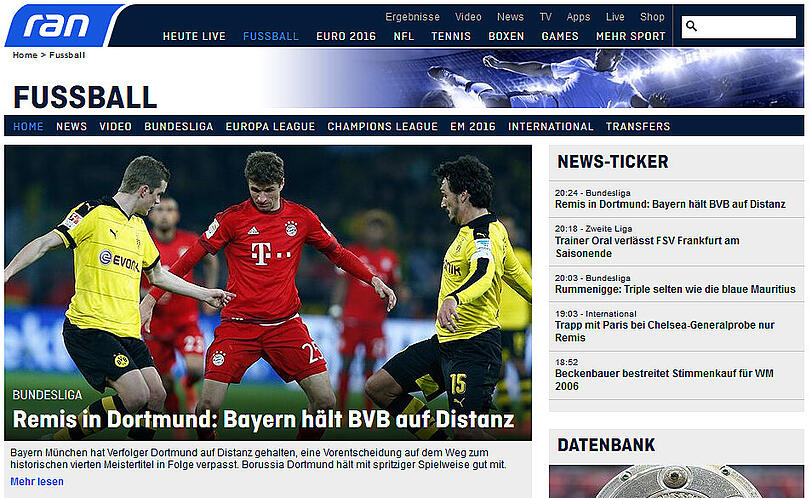This screenshot has width=812, height=498.
Task: Click the Datenbank trophy image
Action: coord(676,481)
